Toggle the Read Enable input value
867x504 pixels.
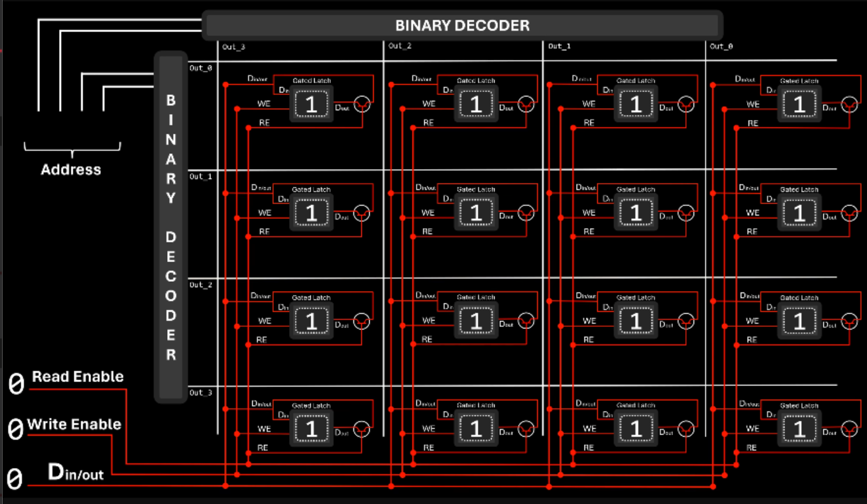(x=16, y=384)
